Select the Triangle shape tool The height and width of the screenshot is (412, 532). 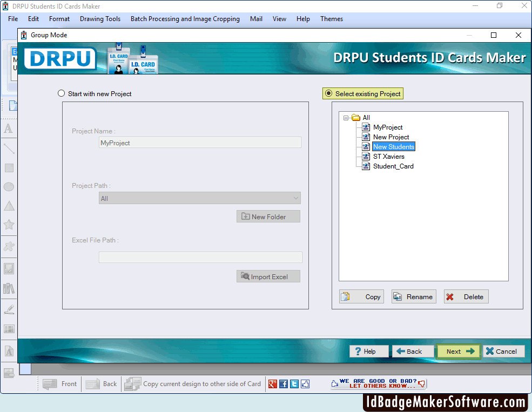(x=9, y=206)
